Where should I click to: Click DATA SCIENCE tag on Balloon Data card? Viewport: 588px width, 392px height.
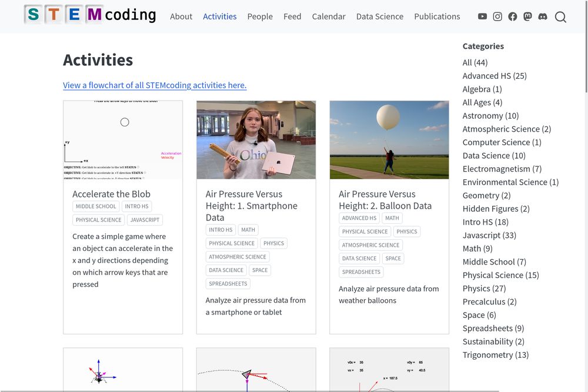359,259
